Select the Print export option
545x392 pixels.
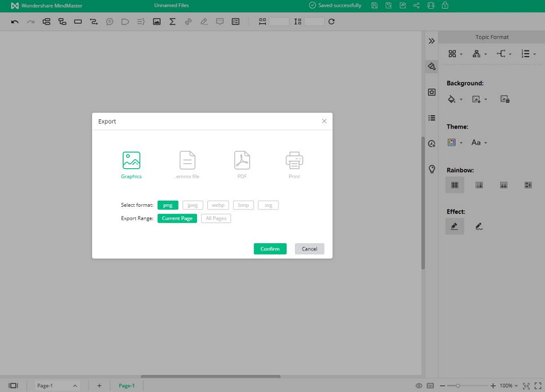pyautogui.click(x=294, y=161)
